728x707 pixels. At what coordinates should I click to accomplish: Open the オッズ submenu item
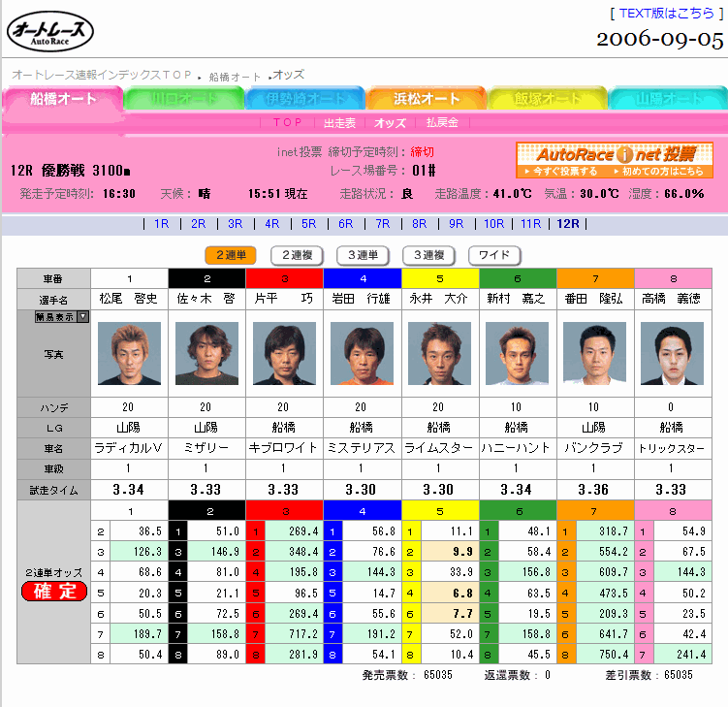(390, 122)
